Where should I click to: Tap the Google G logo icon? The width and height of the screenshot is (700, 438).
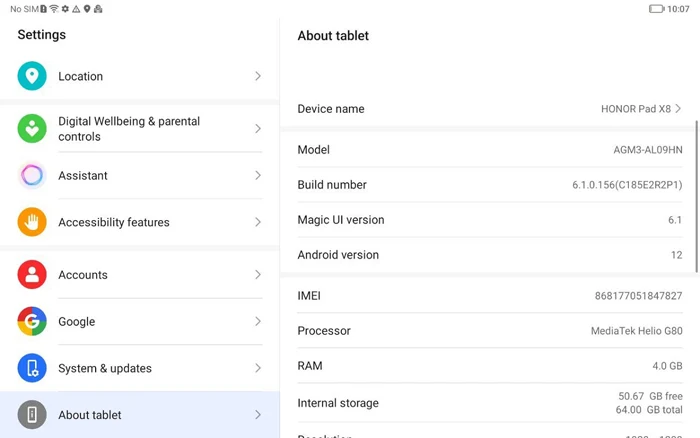(32, 321)
